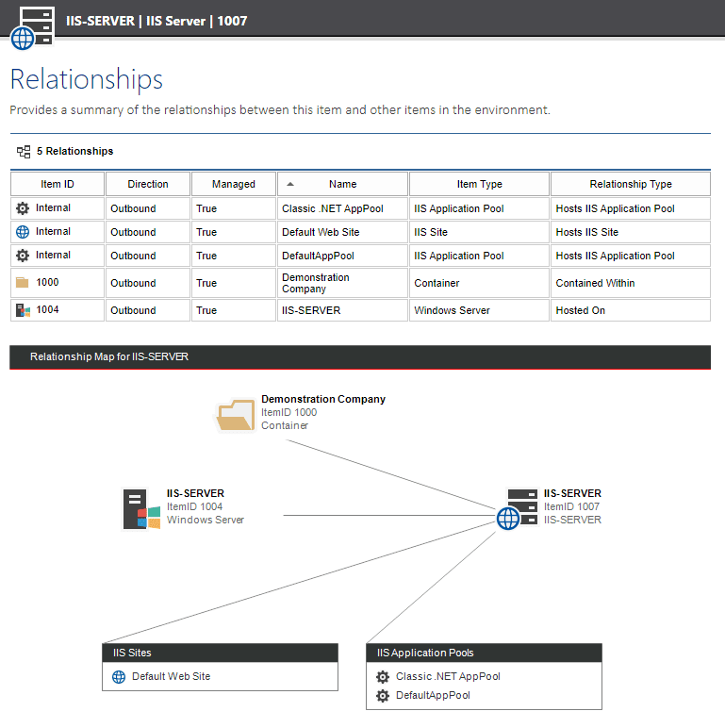
Task: Click the relationships tree icon beside 5 Relationships
Action: [24, 152]
